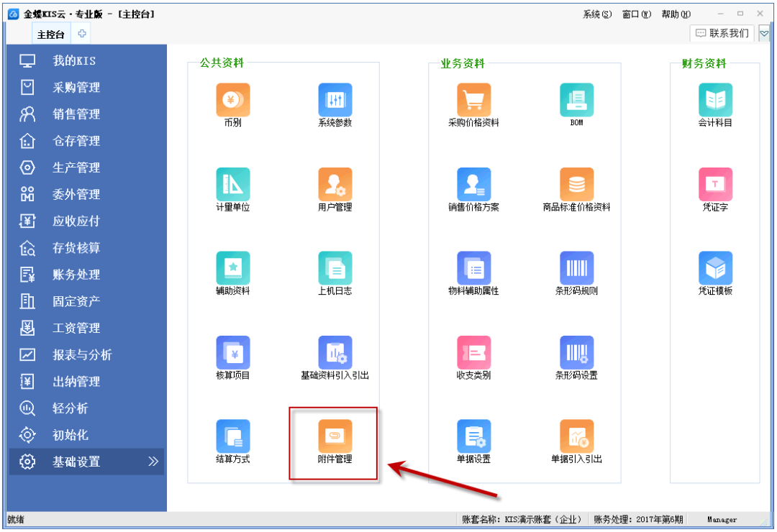Open the 凭证模板 voucher template icon
This screenshot has width=777, height=532.
[715, 269]
